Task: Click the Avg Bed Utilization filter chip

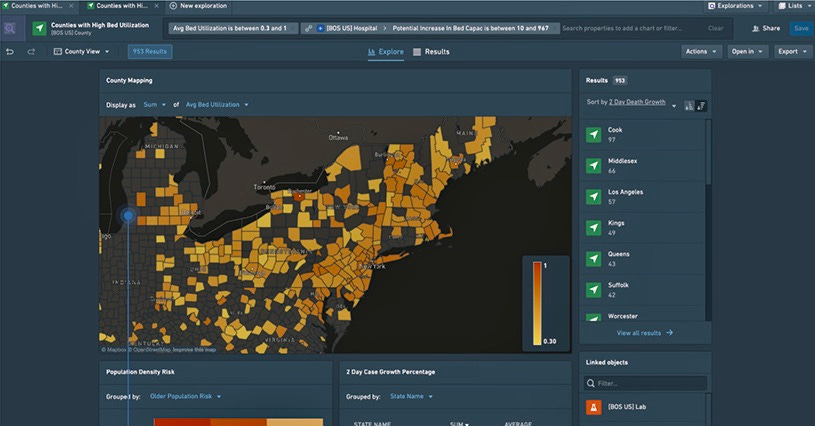Action: pyautogui.click(x=233, y=29)
